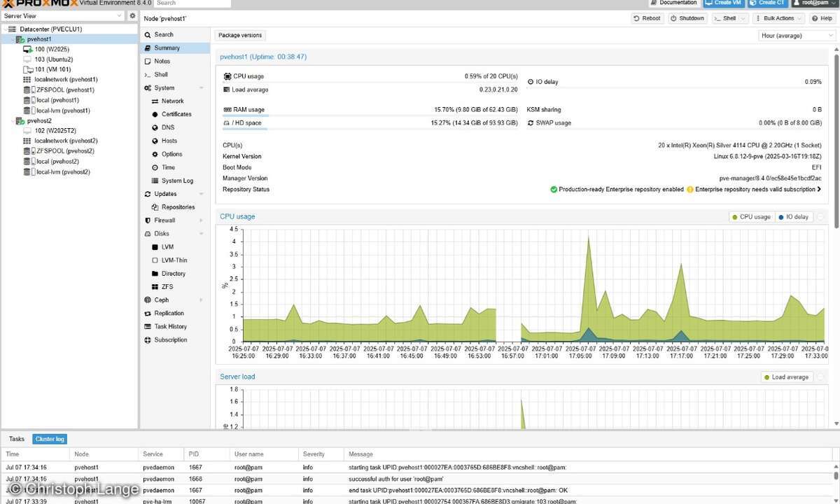
Task: Open the Hosts settings item
Action: pyautogui.click(x=175, y=141)
